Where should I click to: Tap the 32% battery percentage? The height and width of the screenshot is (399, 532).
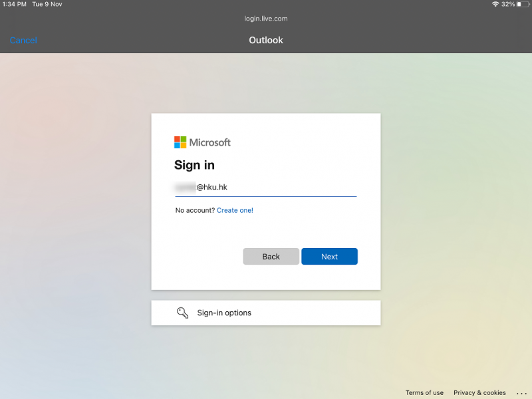coord(508,4)
